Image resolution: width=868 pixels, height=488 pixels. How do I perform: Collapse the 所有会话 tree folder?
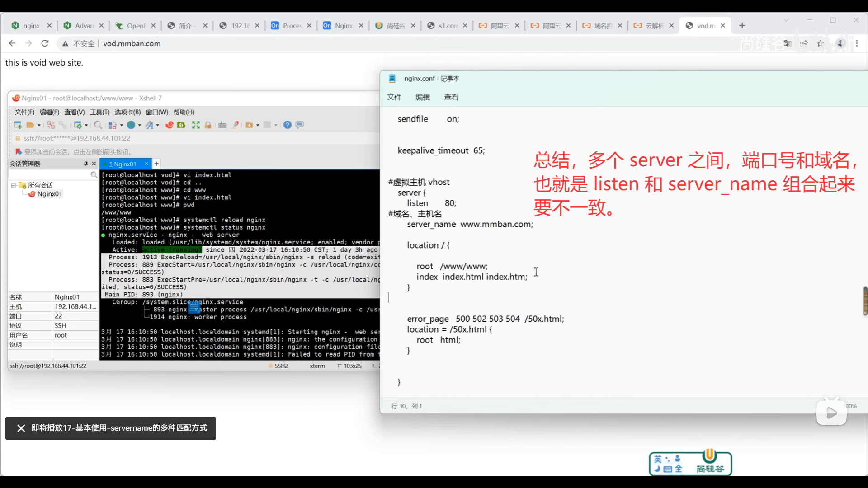tap(14, 185)
